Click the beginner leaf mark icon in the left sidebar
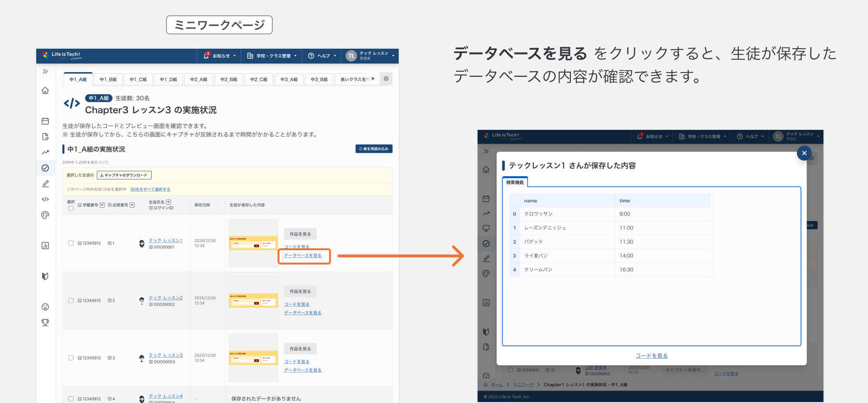 point(45,276)
